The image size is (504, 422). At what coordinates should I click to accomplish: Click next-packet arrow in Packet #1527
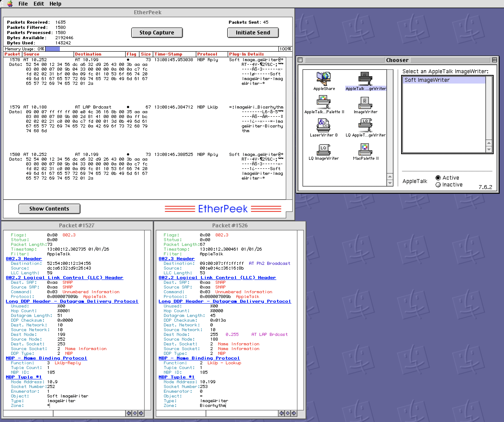pos(141,413)
